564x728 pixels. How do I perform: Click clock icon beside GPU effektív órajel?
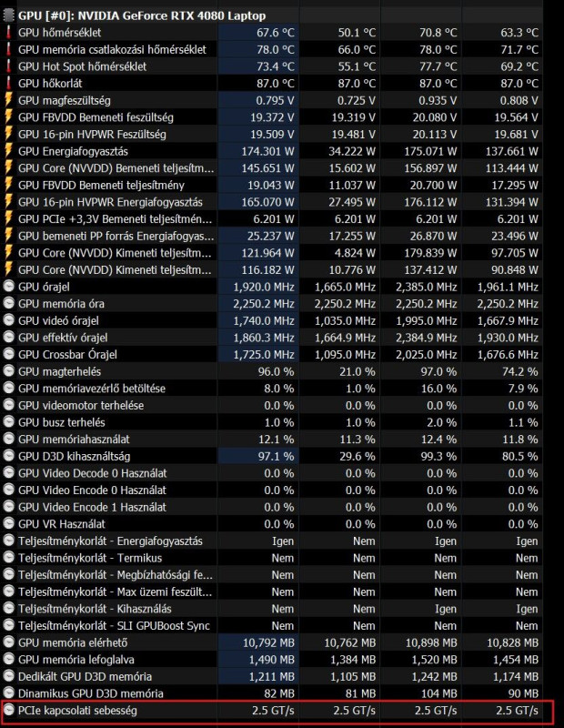8,337
